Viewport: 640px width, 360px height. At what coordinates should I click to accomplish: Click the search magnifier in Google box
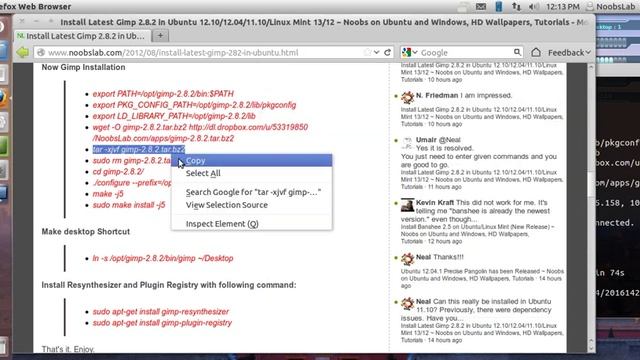[517, 52]
